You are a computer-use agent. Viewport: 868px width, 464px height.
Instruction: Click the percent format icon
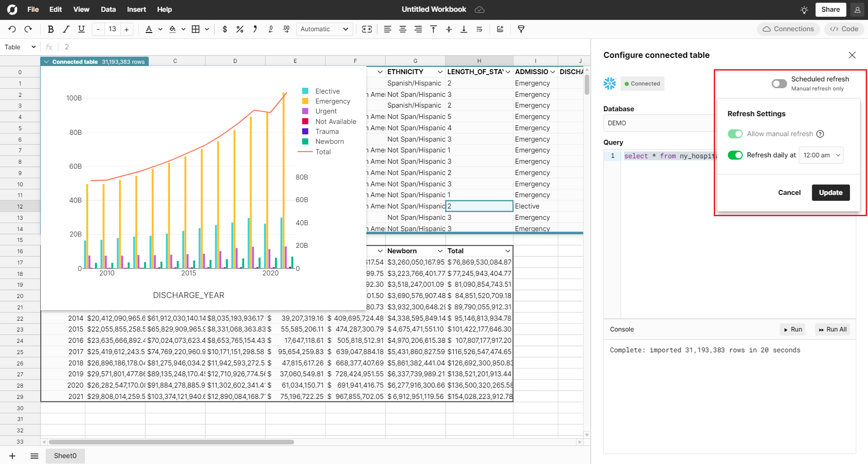tap(240, 29)
